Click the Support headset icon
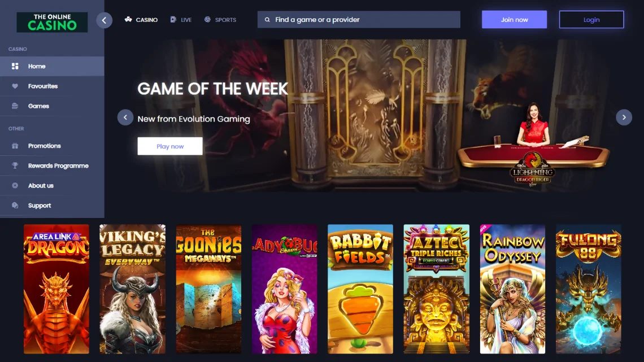The width and height of the screenshot is (644, 362). click(15, 205)
